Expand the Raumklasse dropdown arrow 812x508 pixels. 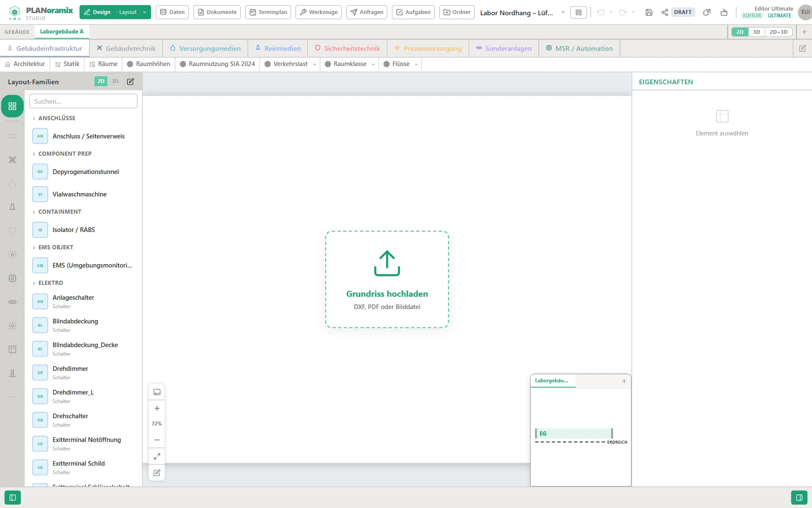tap(373, 64)
